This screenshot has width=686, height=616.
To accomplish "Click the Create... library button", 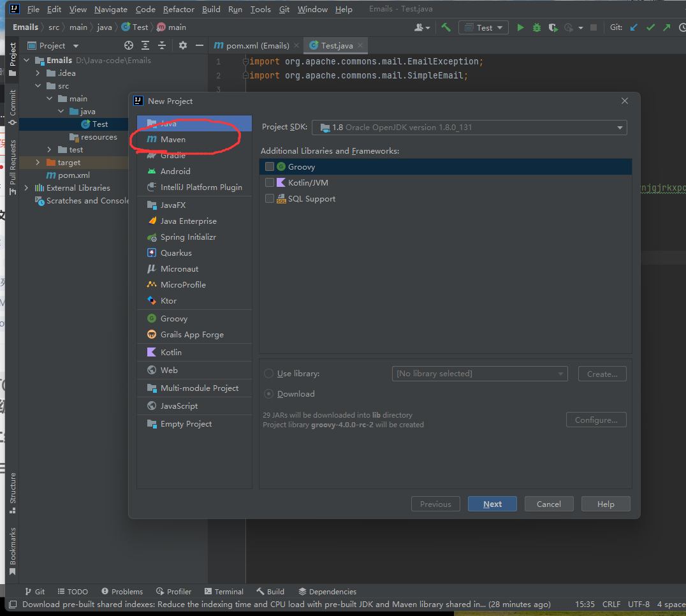I will [x=602, y=374].
